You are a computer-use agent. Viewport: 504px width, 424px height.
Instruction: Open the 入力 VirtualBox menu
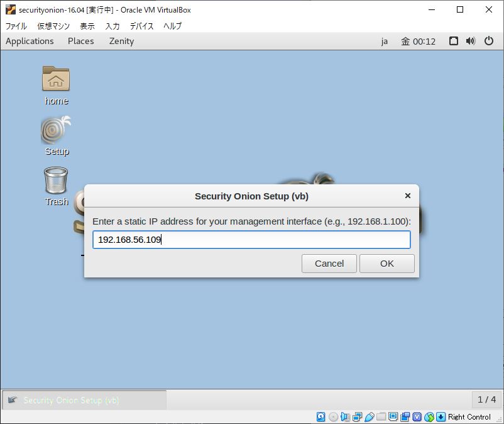click(112, 26)
